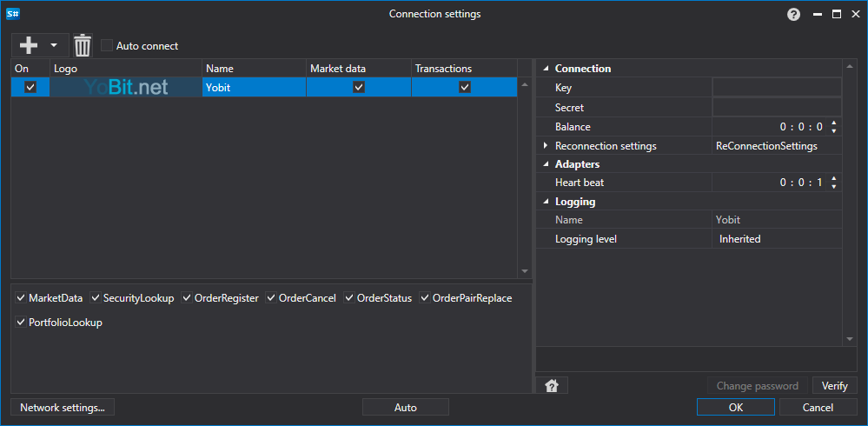Click the Cancel button
The width and height of the screenshot is (868, 426).
(x=818, y=407)
